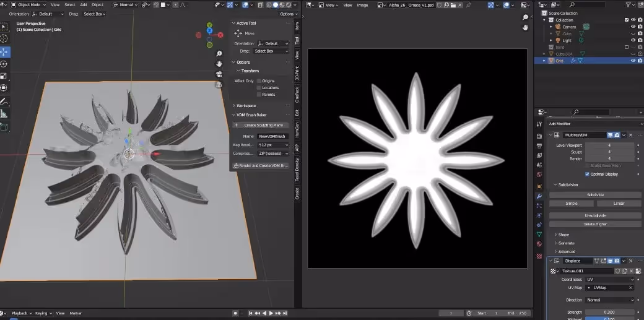This screenshot has height=320, width=644.
Task: Toggle camera view icon in 3D viewport
Action: point(219,74)
